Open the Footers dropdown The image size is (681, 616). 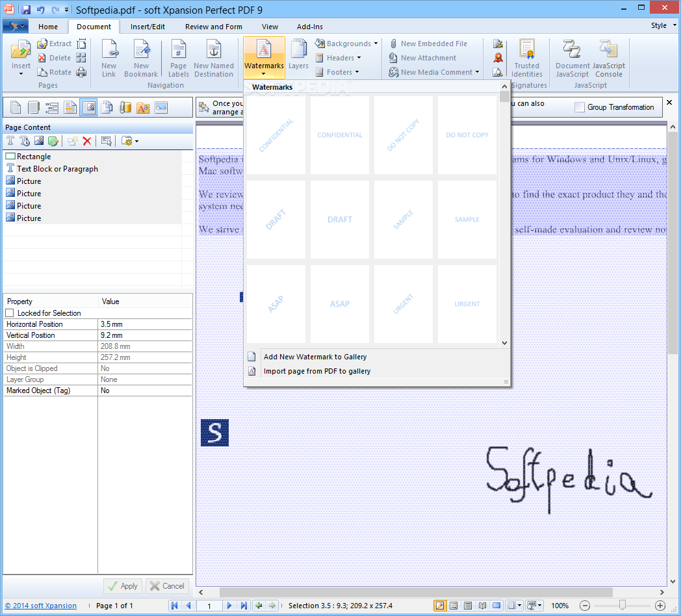pos(357,72)
